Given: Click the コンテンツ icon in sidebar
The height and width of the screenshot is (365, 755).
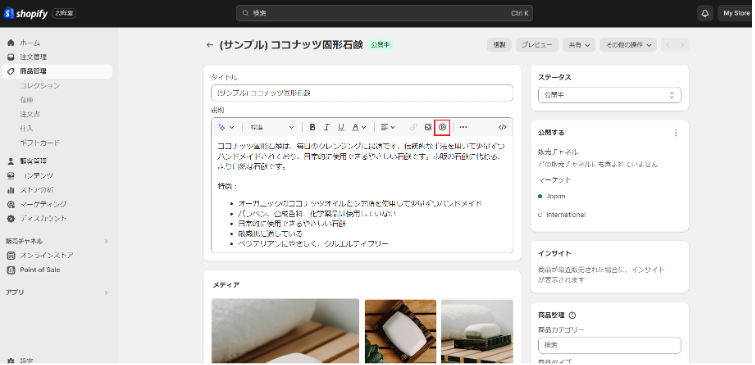Looking at the screenshot, I should point(11,176).
